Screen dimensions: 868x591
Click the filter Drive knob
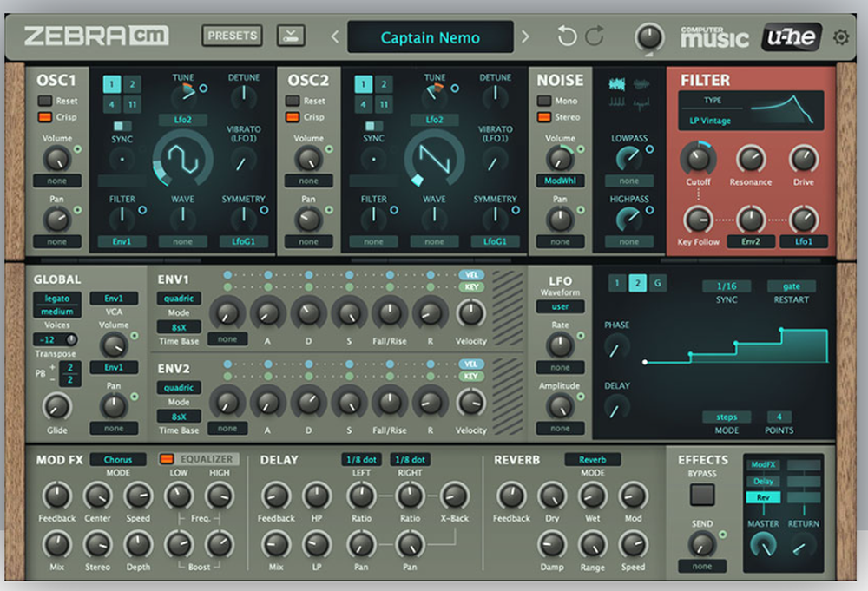803,159
